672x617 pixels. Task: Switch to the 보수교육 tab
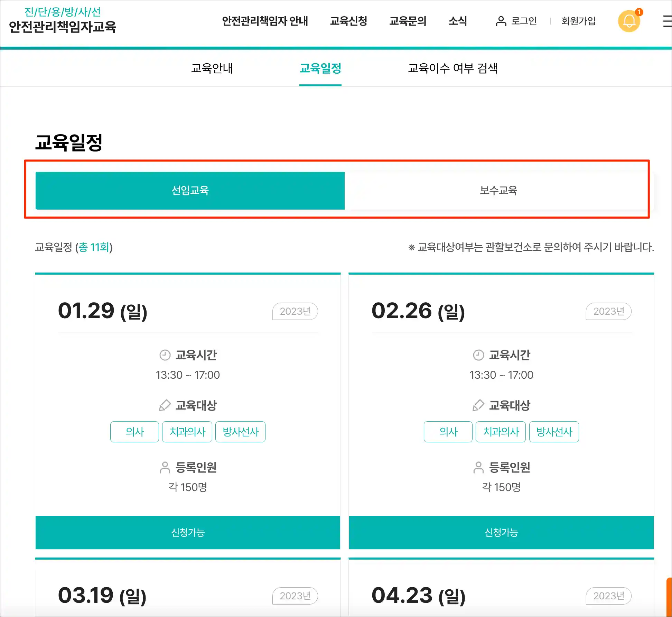click(x=498, y=191)
